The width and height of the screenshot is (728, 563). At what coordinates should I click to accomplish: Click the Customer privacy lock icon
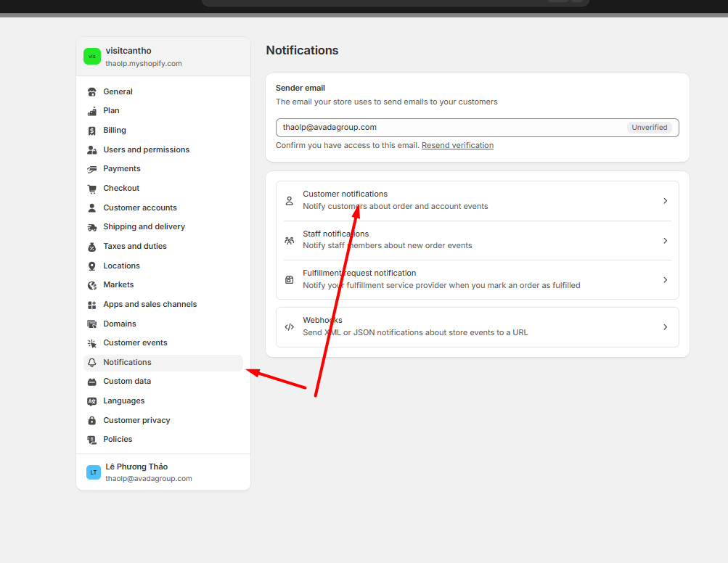coord(92,421)
